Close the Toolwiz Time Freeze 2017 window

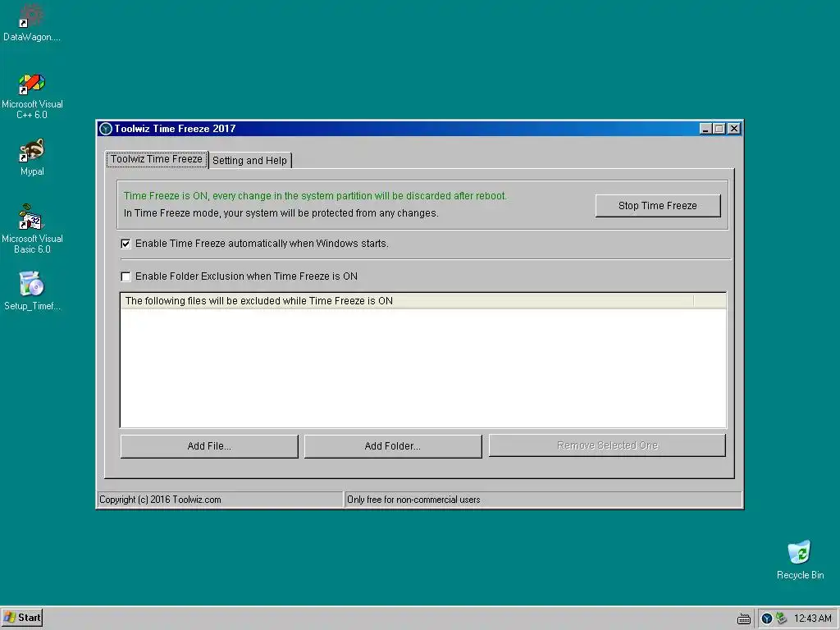[x=734, y=129]
